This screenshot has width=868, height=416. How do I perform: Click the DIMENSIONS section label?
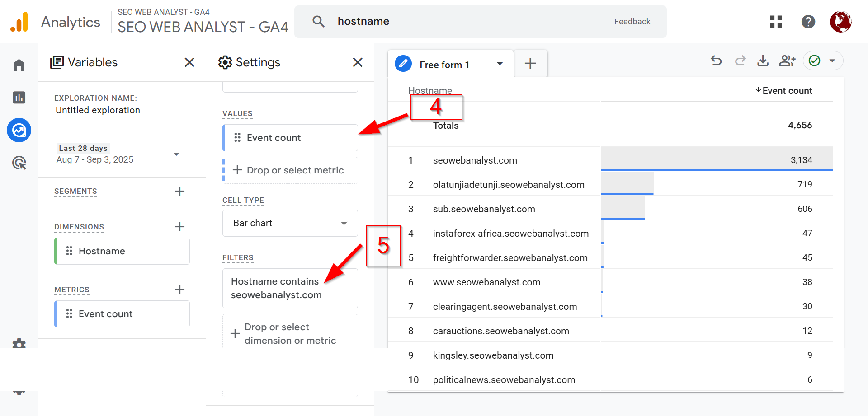(79, 227)
